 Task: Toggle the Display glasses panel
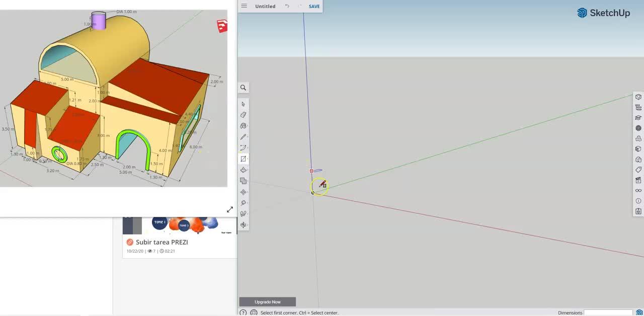point(638,191)
